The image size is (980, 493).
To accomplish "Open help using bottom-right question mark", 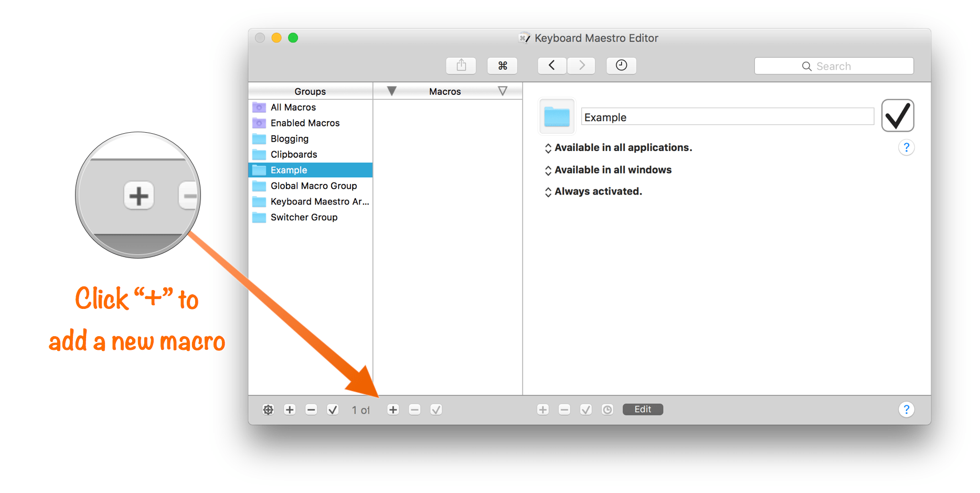I will pos(906,410).
